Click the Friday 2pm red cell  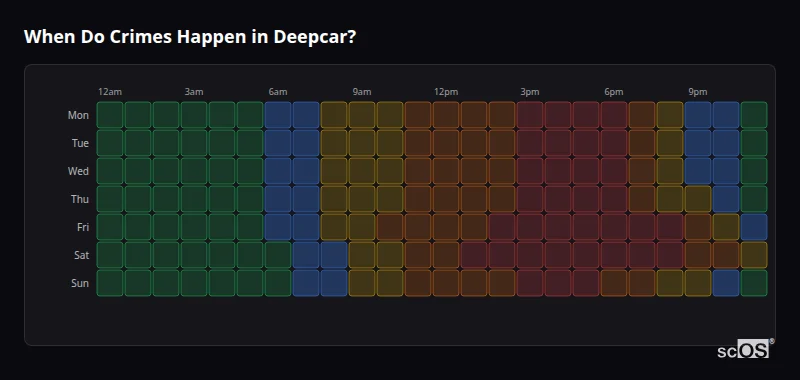tap(502, 227)
